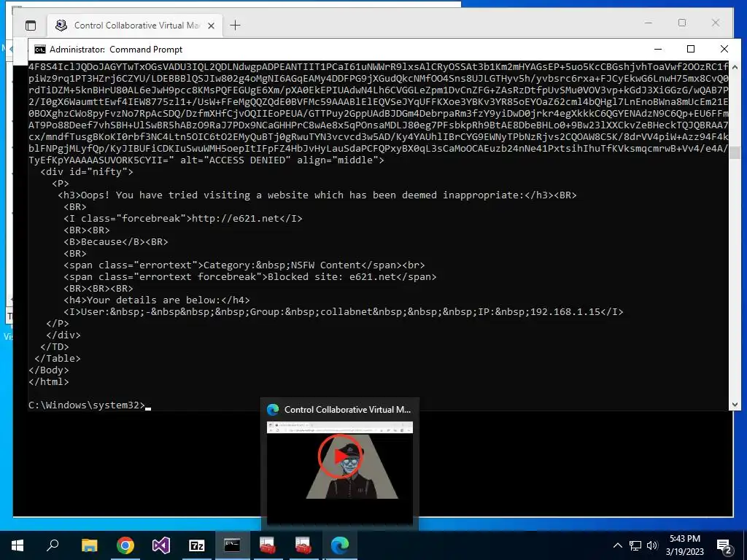
Task: Click the Edge preview title text
Action: pyautogui.click(x=347, y=410)
